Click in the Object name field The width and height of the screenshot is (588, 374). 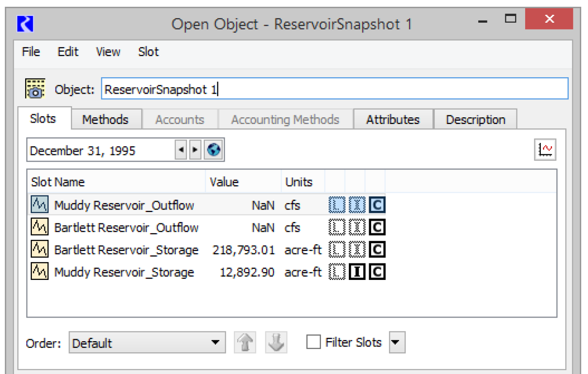(x=333, y=89)
